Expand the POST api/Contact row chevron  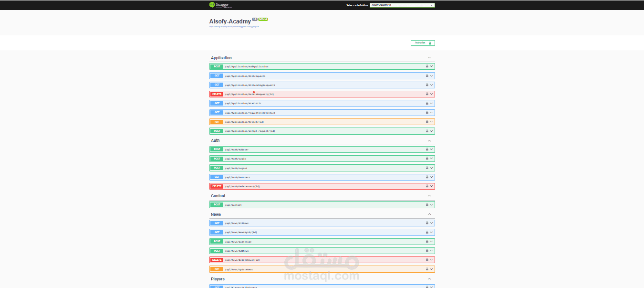pyautogui.click(x=432, y=205)
